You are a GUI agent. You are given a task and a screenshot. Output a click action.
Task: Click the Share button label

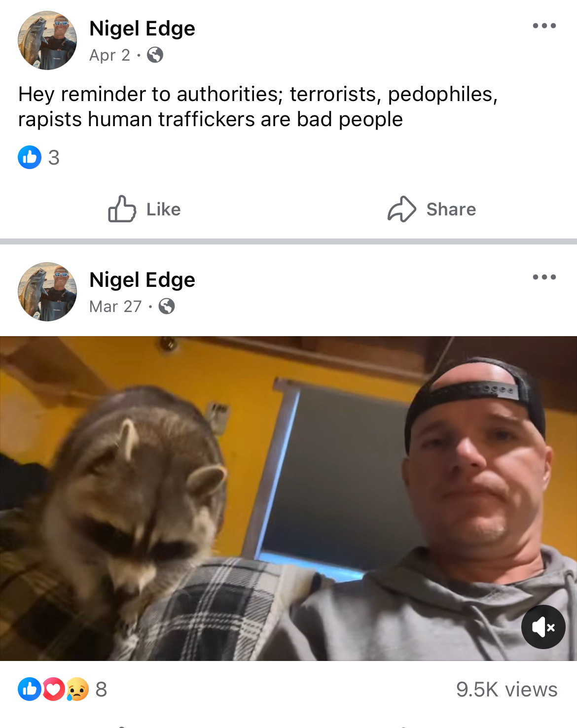451,209
